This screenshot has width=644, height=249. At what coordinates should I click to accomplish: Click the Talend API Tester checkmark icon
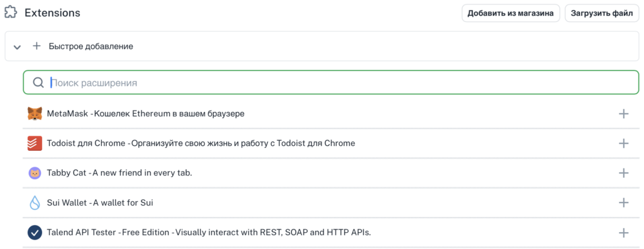(35, 233)
